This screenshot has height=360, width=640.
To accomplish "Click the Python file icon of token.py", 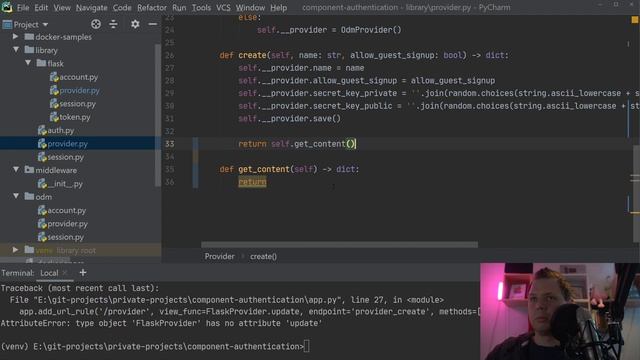I will (54, 117).
